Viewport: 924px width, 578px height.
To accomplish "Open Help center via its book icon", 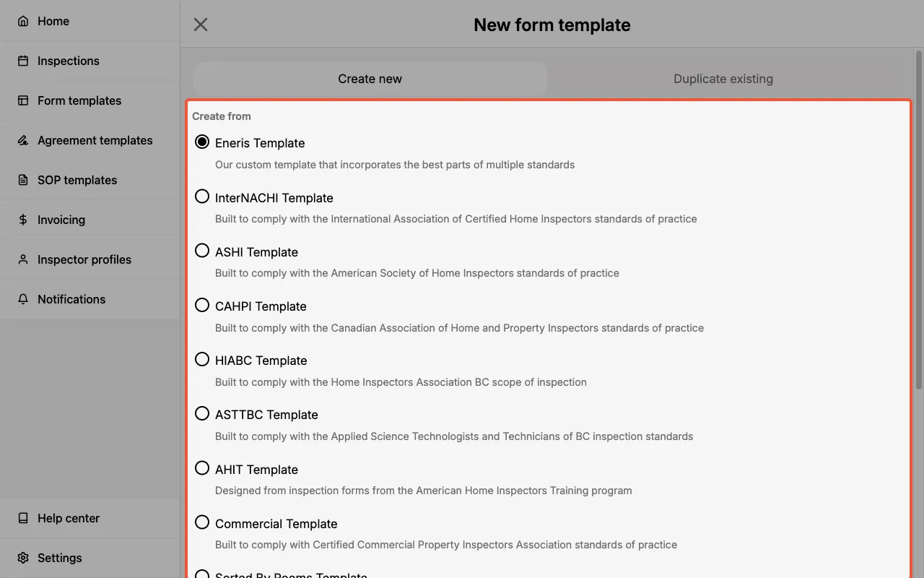I will click(24, 518).
